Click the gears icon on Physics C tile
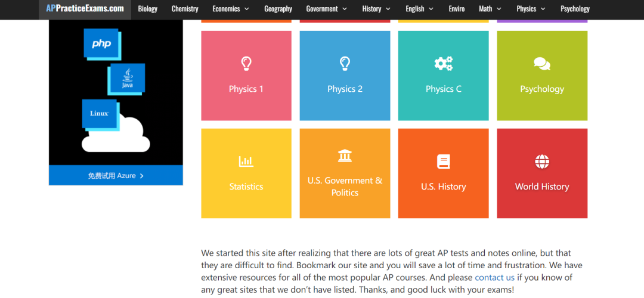Screen dimensions: 644x298 click(443, 63)
